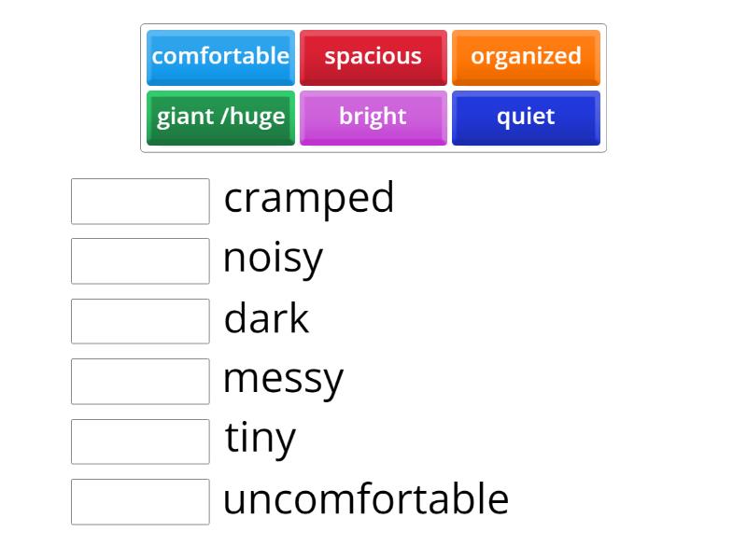Select the blue comfortable tile
Image resolution: width=747 pixels, height=560 pixels.
point(220,57)
